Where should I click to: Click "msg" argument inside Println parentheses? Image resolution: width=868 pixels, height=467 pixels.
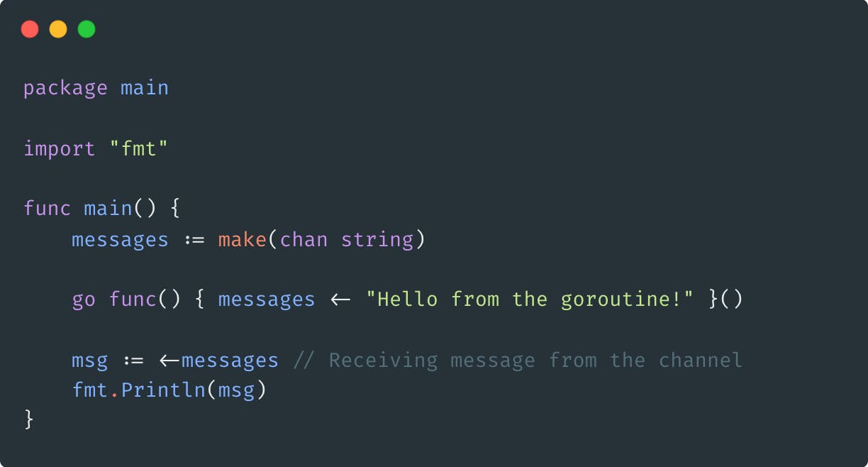pyautogui.click(x=236, y=390)
